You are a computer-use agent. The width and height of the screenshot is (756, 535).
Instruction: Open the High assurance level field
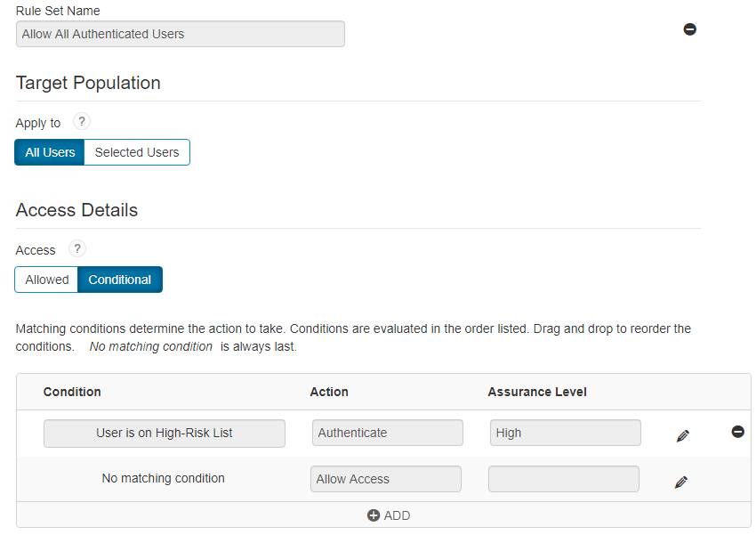[x=564, y=433]
